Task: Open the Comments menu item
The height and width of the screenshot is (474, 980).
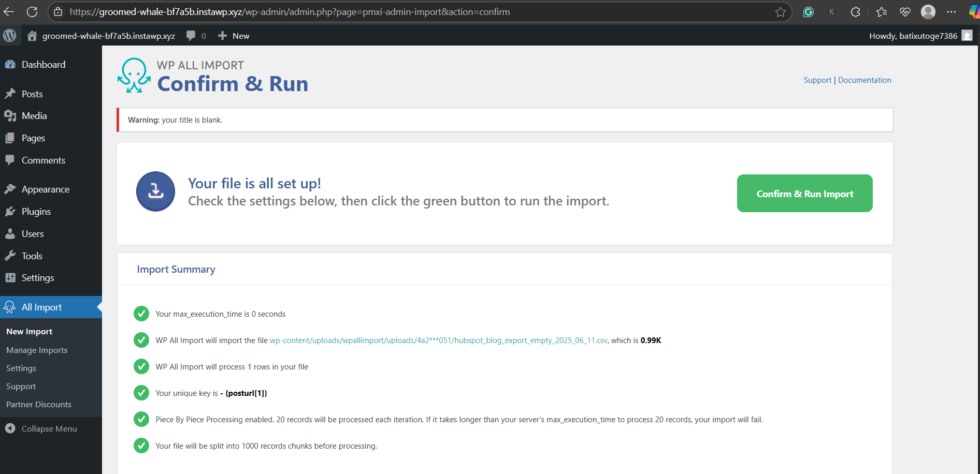Action: point(51,160)
